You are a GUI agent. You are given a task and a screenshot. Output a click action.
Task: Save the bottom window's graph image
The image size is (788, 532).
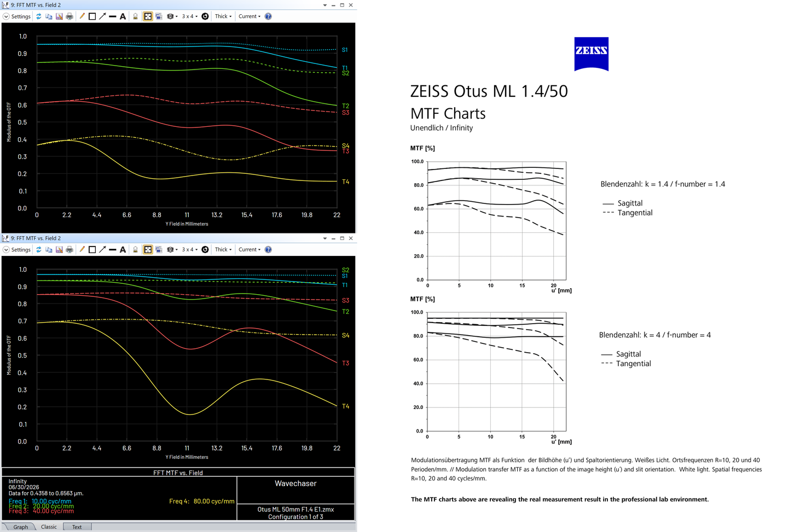click(59, 250)
